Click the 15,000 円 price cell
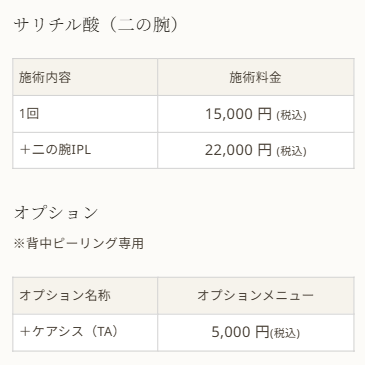This screenshot has width=365, height=365. pyautogui.click(x=256, y=114)
